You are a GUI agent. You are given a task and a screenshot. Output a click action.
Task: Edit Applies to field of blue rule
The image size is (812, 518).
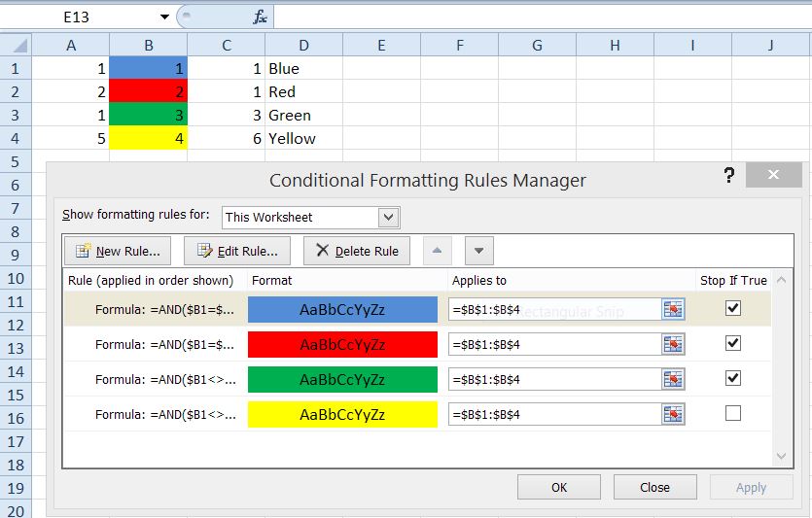[554, 309]
